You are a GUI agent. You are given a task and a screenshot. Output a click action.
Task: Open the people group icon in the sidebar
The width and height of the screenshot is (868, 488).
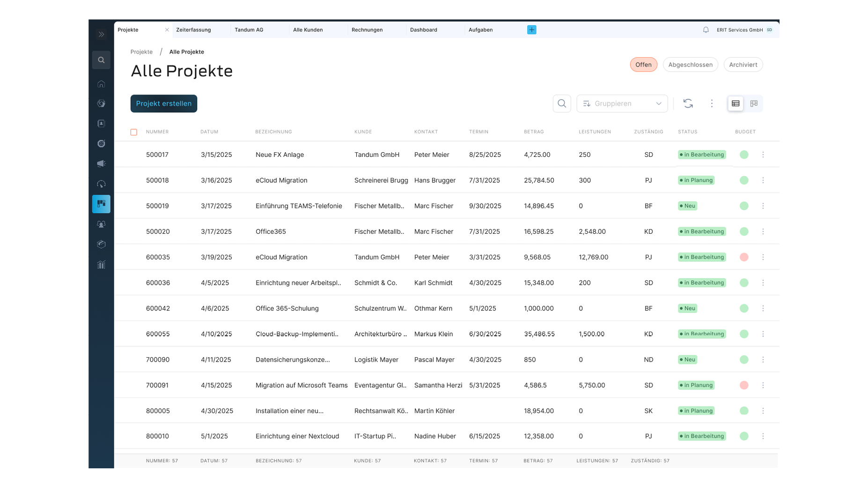click(x=101, y=224)
